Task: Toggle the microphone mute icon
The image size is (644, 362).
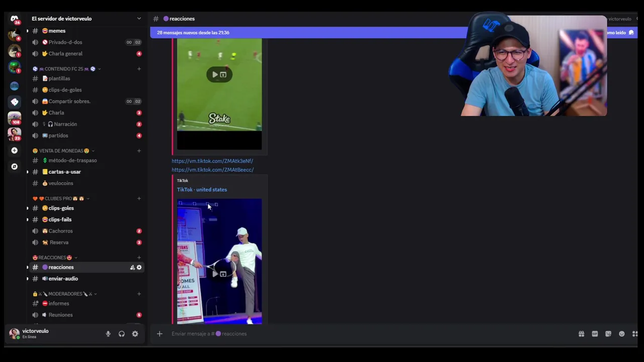Action: [108, 334]
